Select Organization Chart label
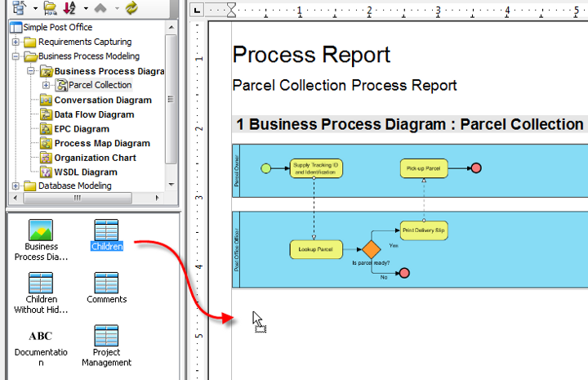This screenshot has height=380, width=588. (x=96, y=158)
